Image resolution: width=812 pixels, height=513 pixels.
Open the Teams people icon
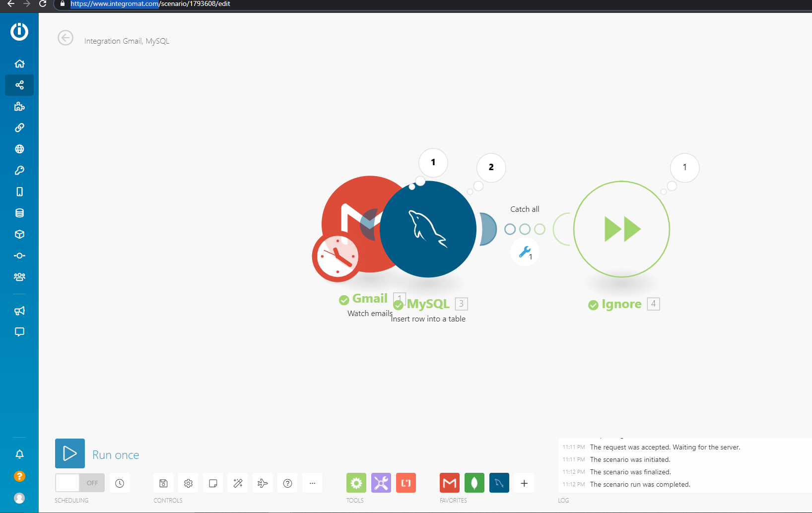(x=19, y=277)
